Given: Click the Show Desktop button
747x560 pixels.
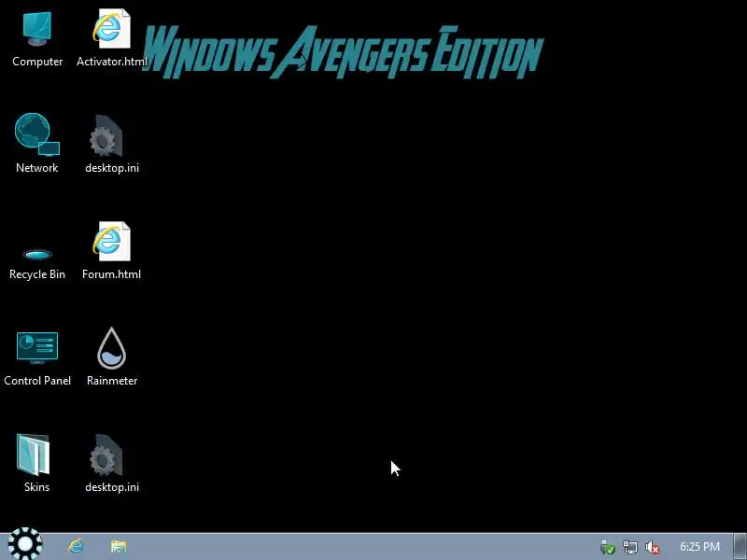Looking at the screenshot, I should click(740, 546).
